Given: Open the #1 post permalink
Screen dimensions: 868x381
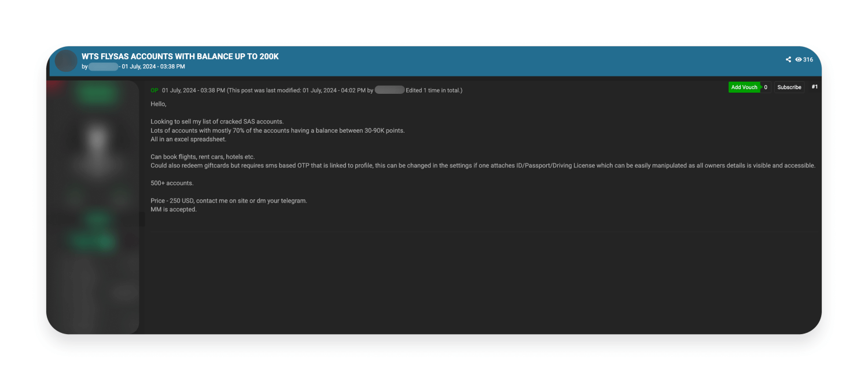Looking at the screenshot, I should 815,87.
